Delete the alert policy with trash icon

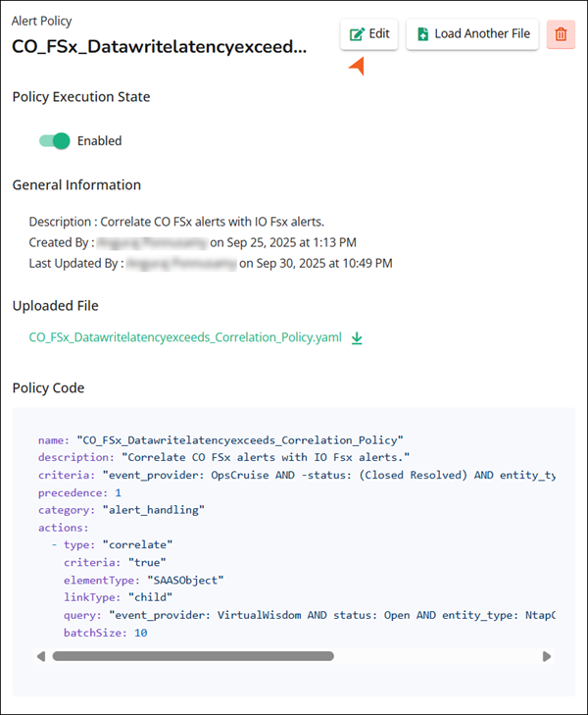[561, 34]
